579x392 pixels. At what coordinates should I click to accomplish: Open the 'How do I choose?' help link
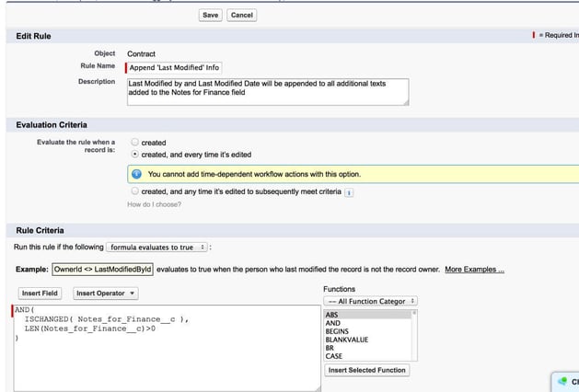(x=153, y=204)
